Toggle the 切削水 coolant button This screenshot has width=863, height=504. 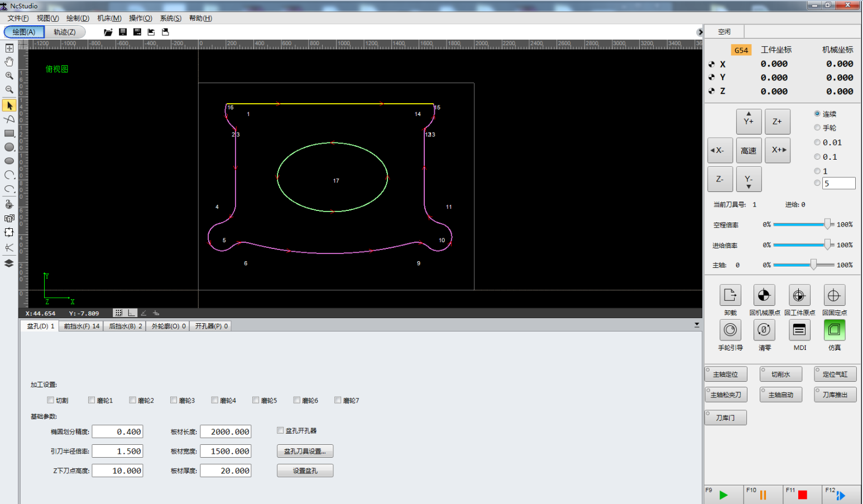780,374
